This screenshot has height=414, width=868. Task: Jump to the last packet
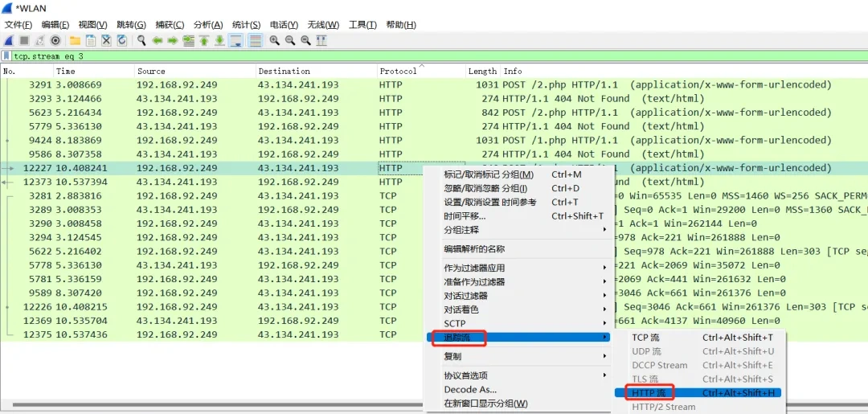219,40
